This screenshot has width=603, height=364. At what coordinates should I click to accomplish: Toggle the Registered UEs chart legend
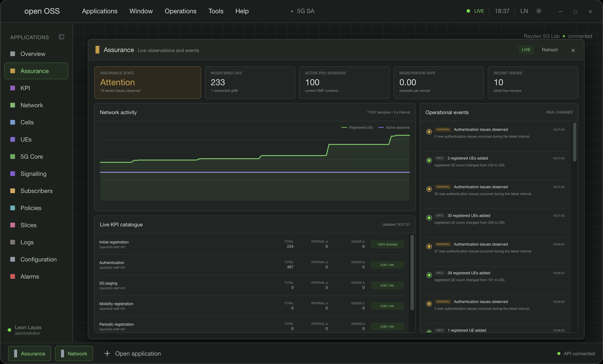click(357, 127)
